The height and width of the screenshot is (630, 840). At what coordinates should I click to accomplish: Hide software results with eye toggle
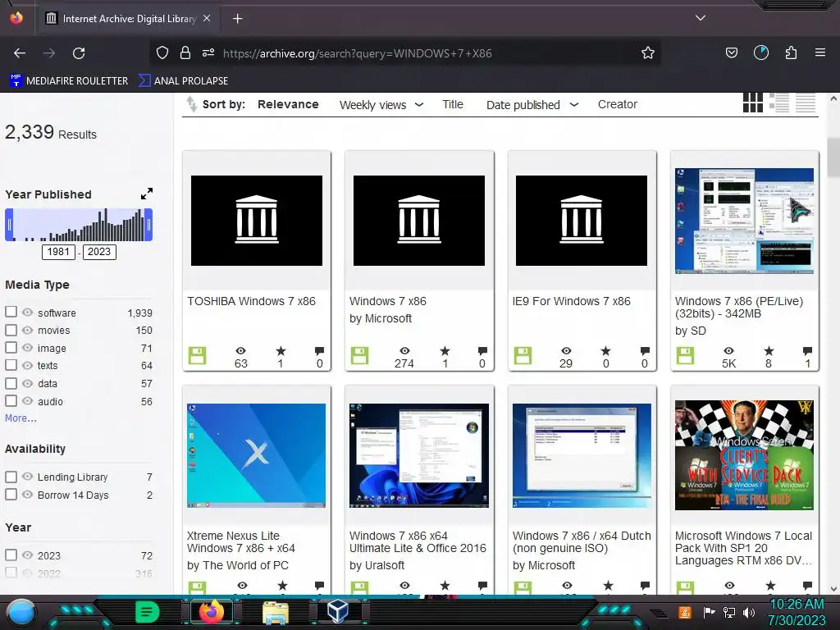pos(27,313)
